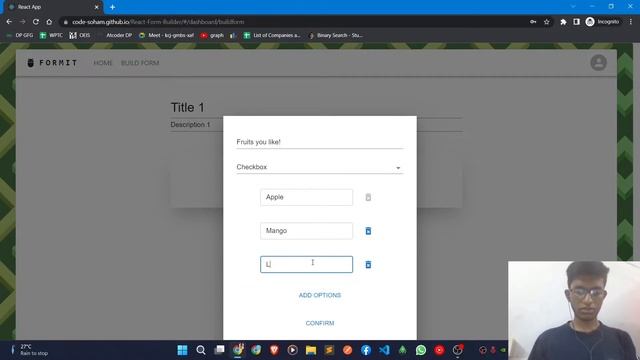
Task: Open the weather widget on taskbar
Action: click(29, 350)
